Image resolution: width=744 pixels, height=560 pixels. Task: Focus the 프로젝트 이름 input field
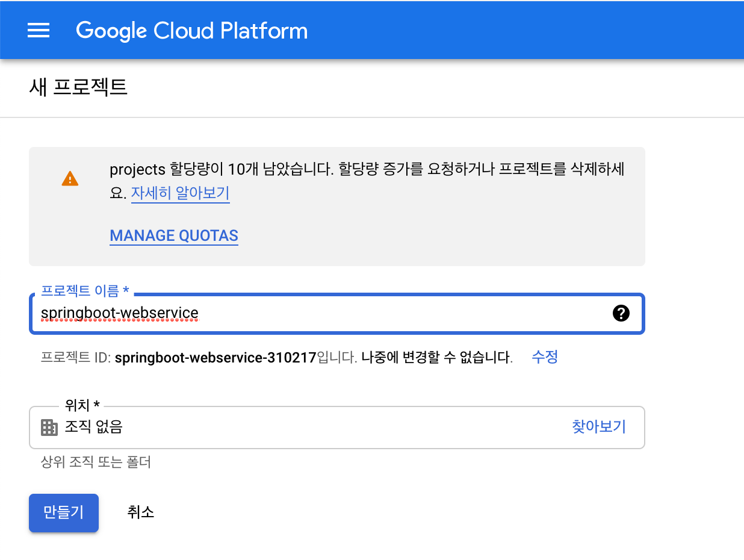(336, 313)
